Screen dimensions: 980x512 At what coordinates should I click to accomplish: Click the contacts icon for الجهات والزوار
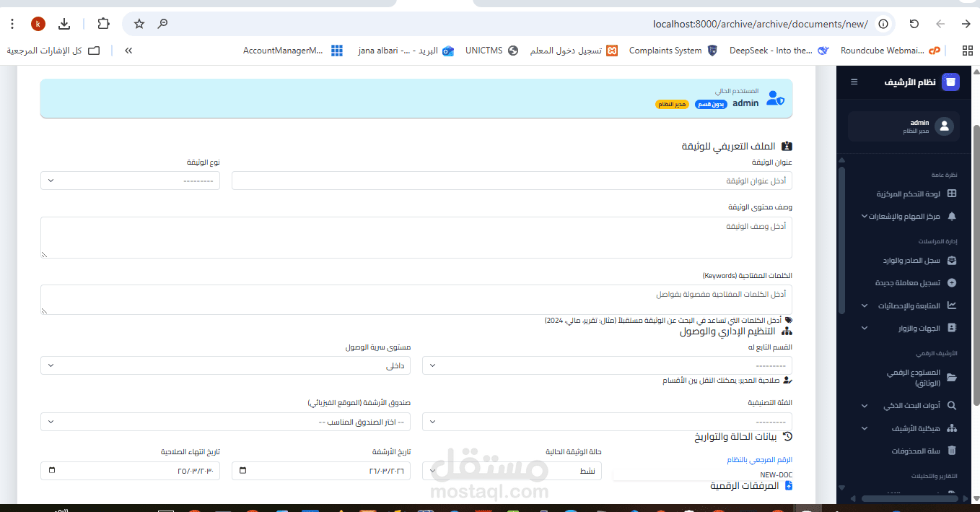952,328
